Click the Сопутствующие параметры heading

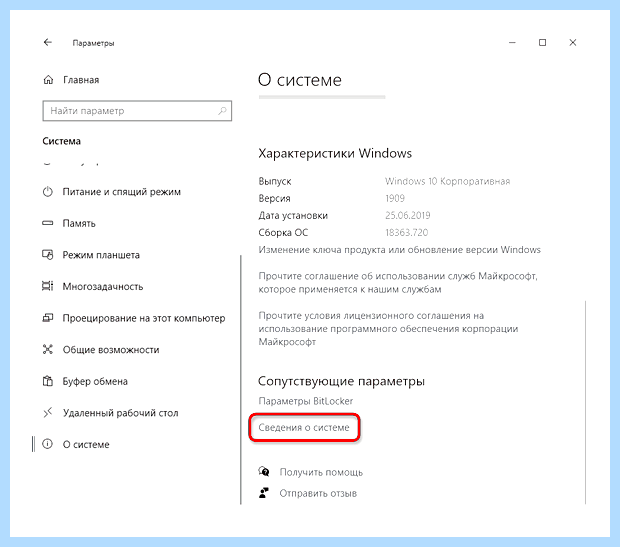click(341, 381)
